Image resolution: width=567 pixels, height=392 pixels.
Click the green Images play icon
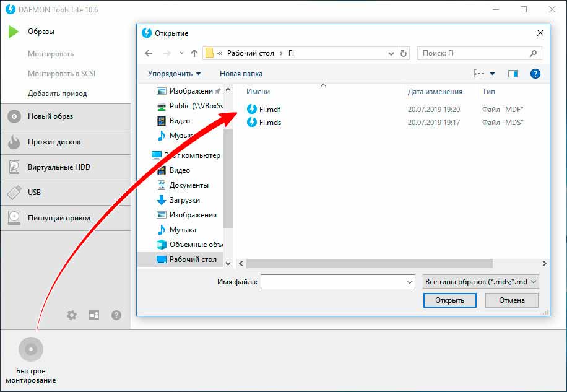point(14,32)
